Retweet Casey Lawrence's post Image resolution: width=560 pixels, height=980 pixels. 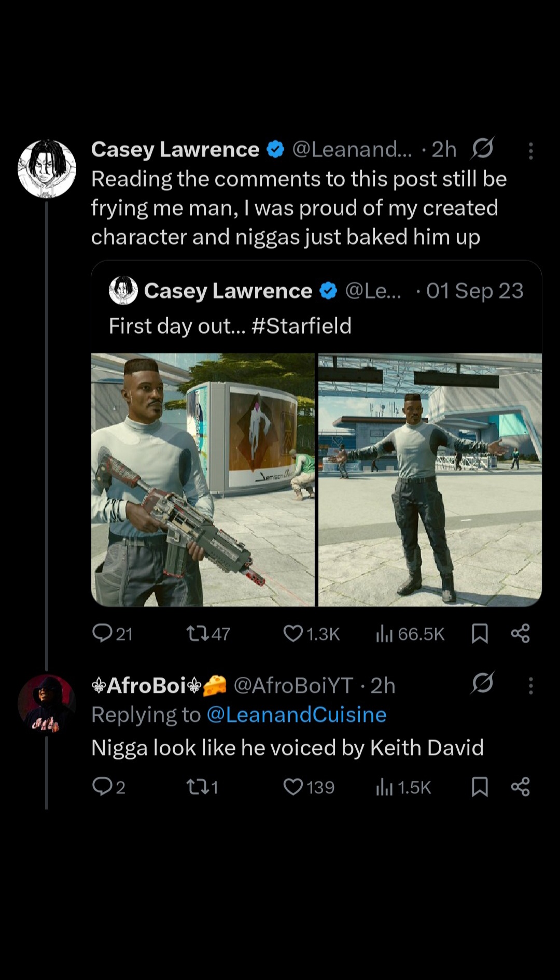click(x=197, y=633)
